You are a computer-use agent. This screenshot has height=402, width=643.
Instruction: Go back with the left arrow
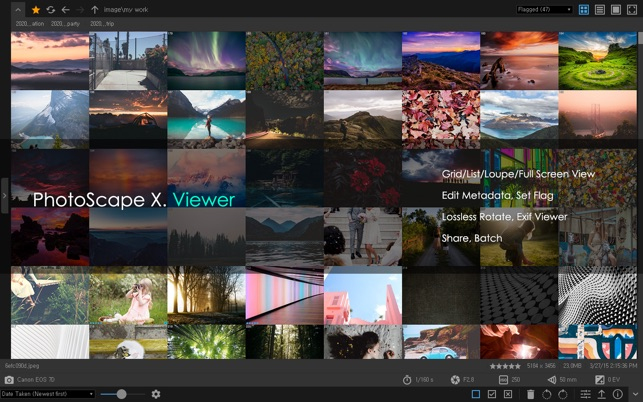65,9
